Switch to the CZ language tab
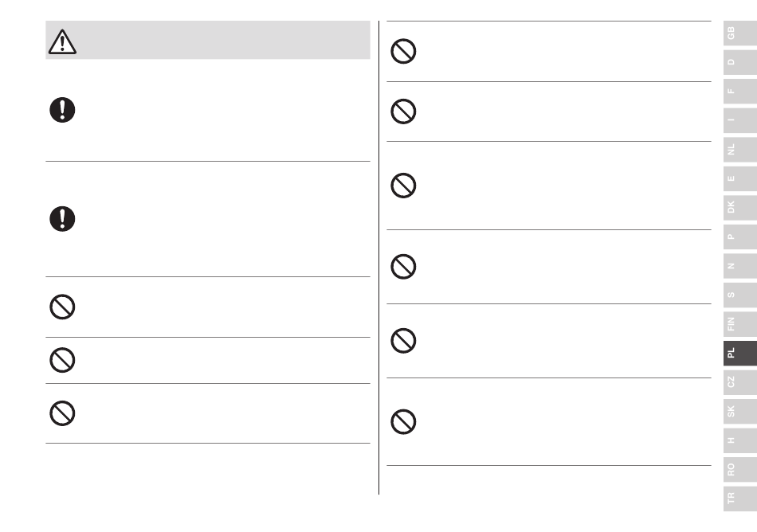757x532 pixels. coord(740,382)
